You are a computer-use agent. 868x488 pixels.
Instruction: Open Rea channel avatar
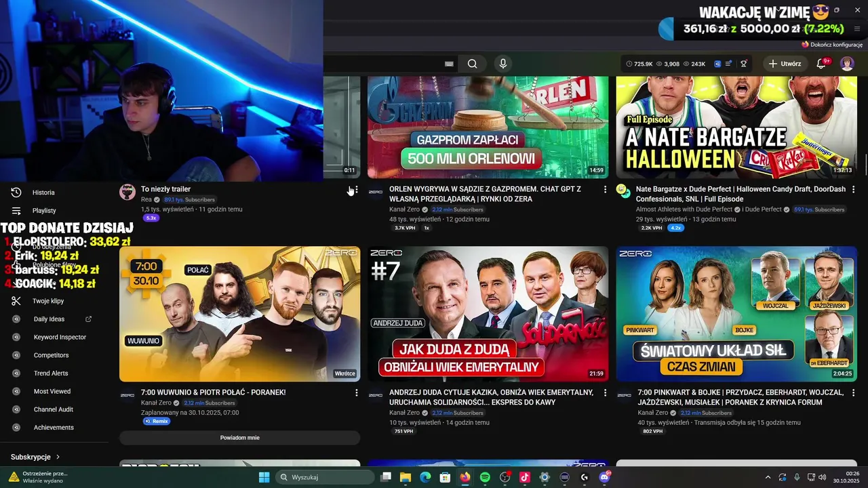[127, 192]
